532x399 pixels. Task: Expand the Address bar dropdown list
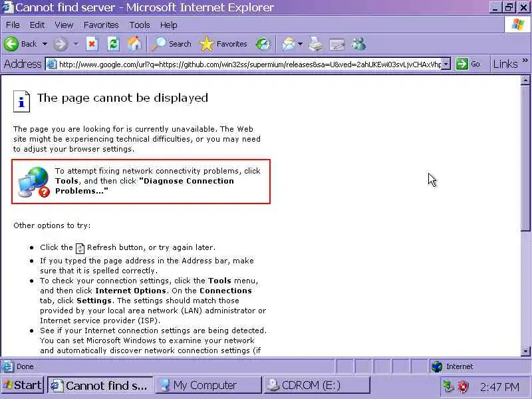[x=446, y=64]
